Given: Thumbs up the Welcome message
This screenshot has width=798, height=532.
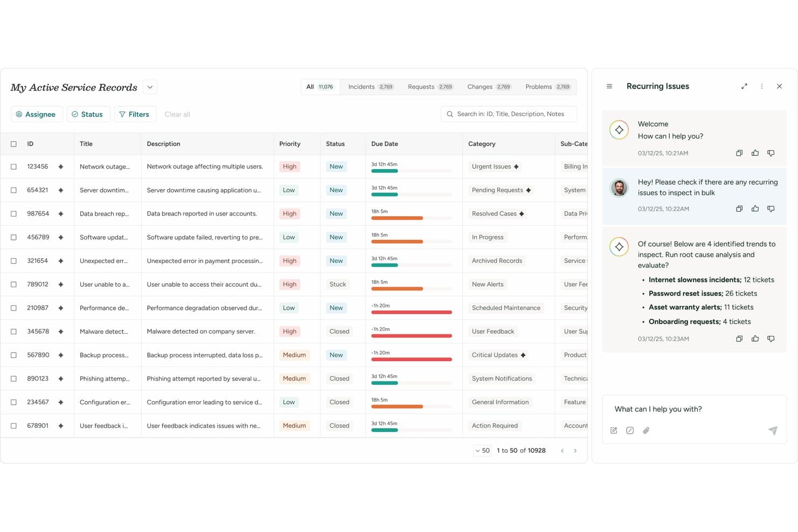Looking at the screenshot, I should 755,153.
